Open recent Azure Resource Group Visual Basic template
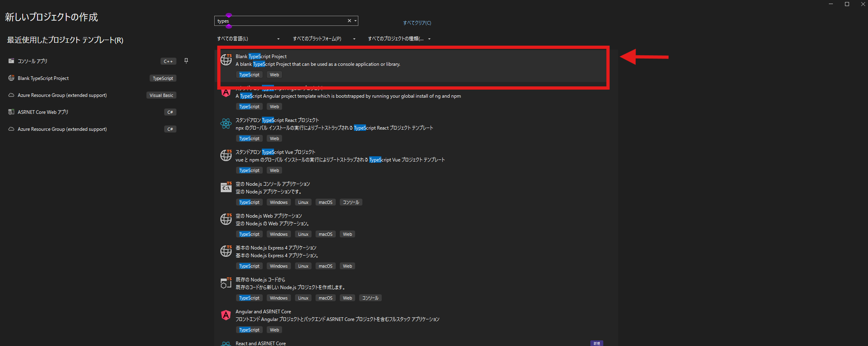This screenshot has width=868, height=346. (92, 95)
